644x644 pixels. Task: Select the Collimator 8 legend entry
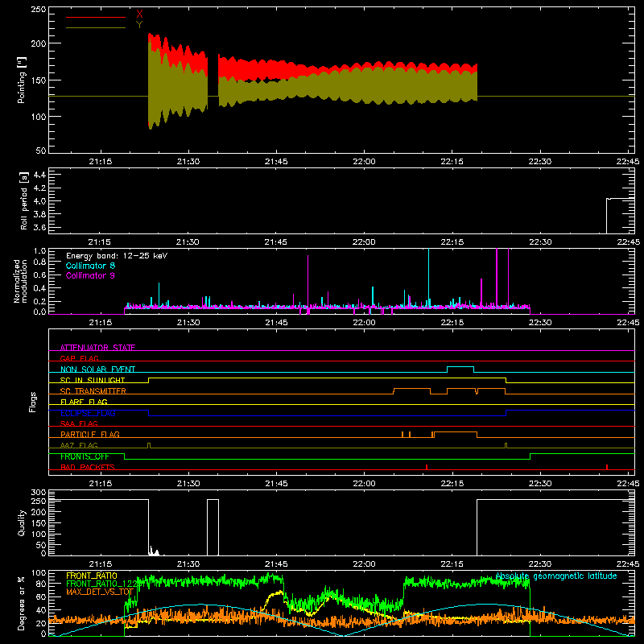click(x=90, y=266)
